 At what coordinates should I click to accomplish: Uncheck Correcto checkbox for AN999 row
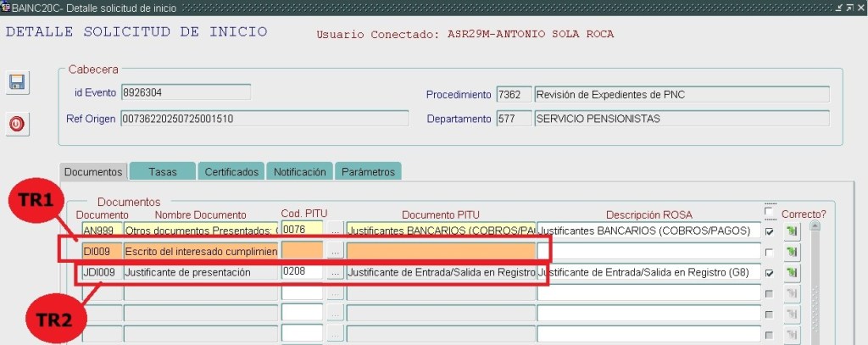point(769,231)
